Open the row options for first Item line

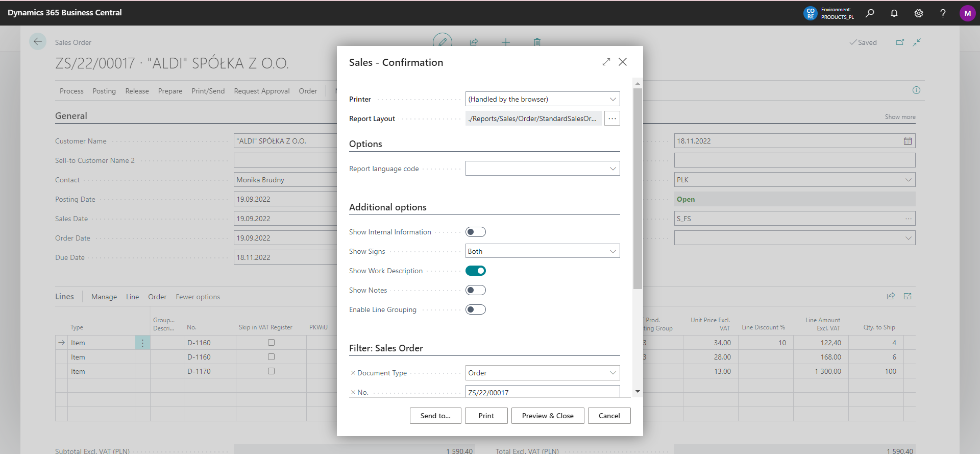[x=142, y=343]
